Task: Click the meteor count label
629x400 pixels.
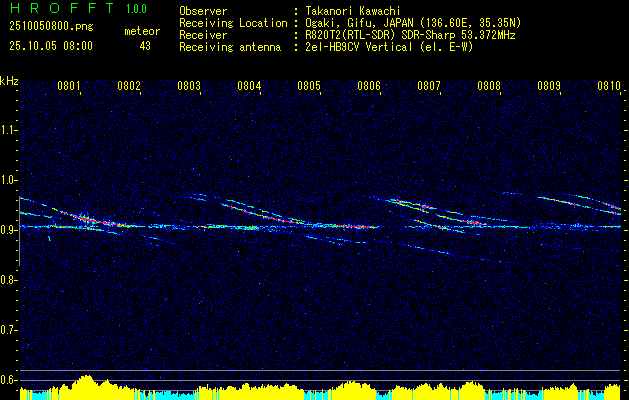Action: click(142, 31)
